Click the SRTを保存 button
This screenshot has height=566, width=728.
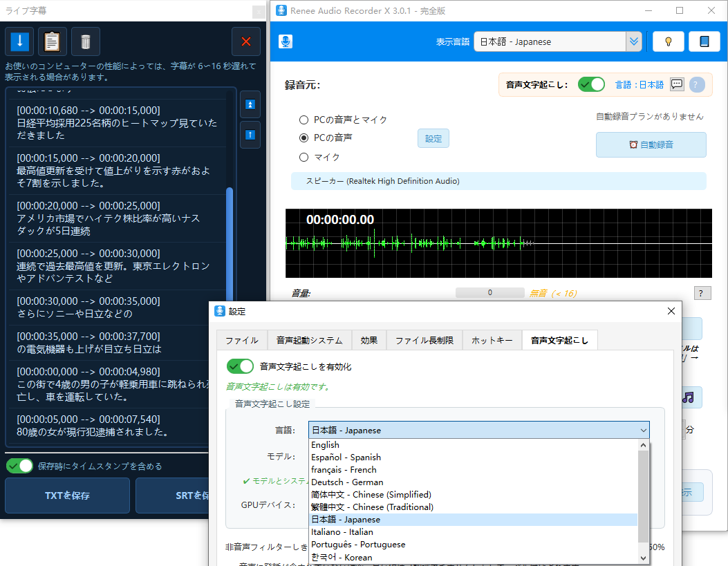[172, 496]
